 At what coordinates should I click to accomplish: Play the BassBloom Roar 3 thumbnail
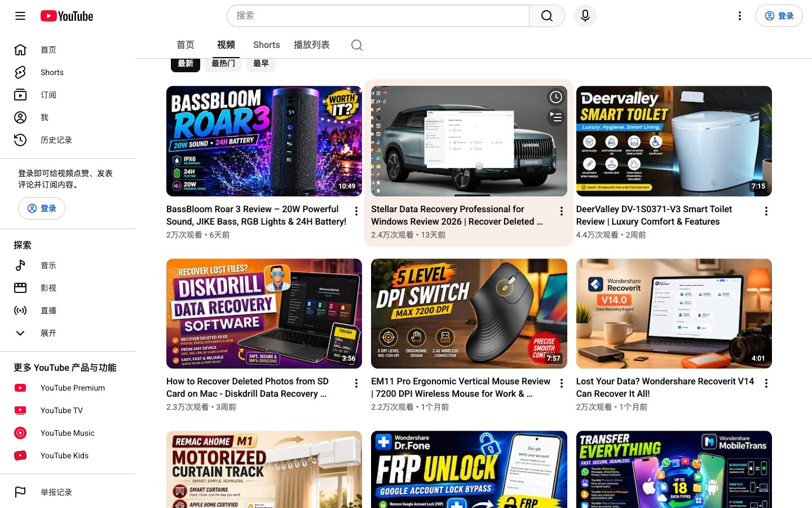point(264,141)
